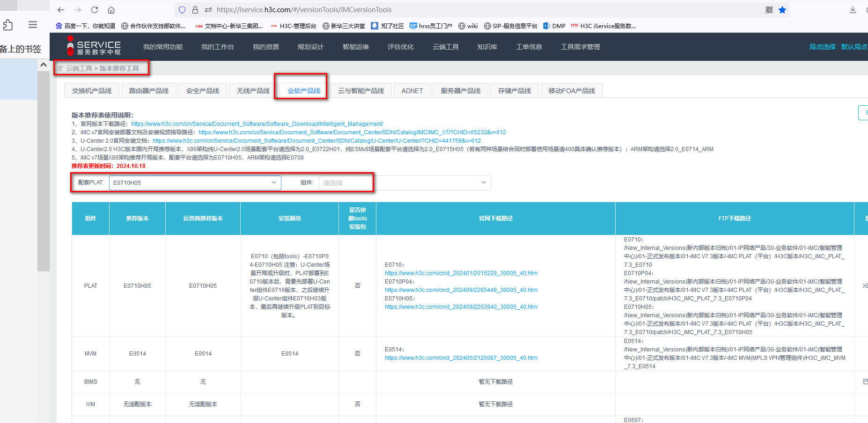Select the 安全产品线 tab

(x=203, y=91)
